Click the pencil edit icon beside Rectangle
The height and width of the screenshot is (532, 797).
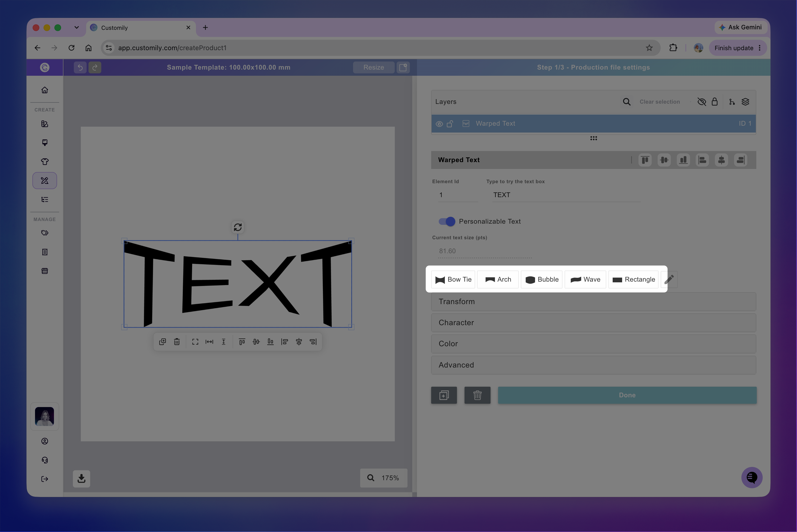coord(669,279)
